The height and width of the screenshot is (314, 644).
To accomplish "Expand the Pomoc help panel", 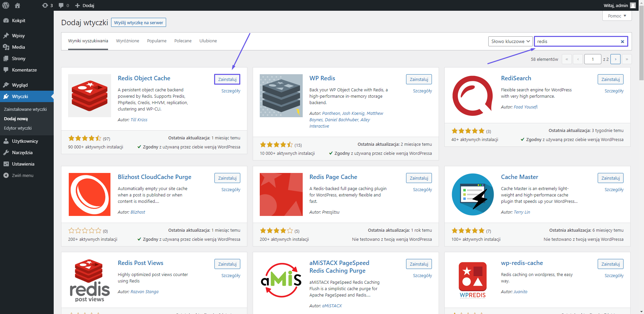I will (x=617, y=16).
